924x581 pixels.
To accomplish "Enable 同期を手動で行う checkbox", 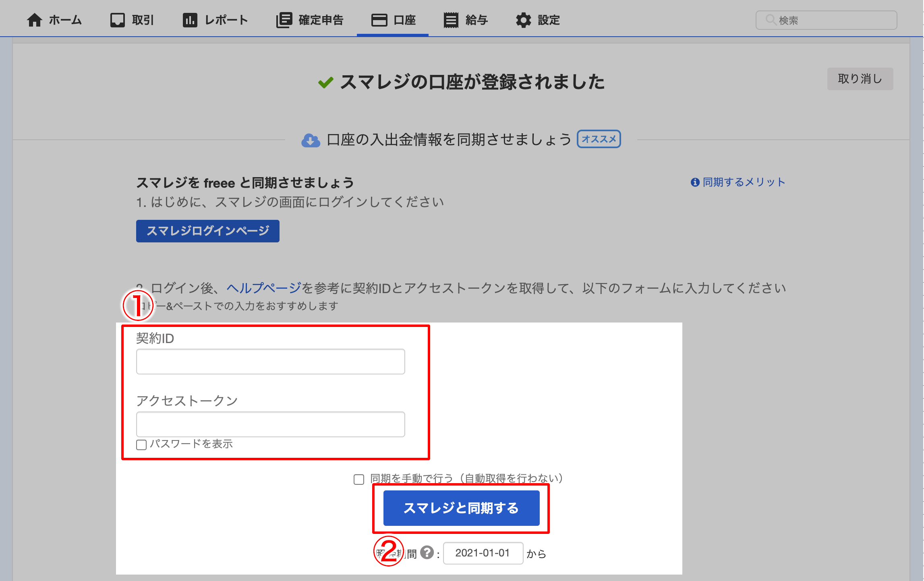I will 358,479.
